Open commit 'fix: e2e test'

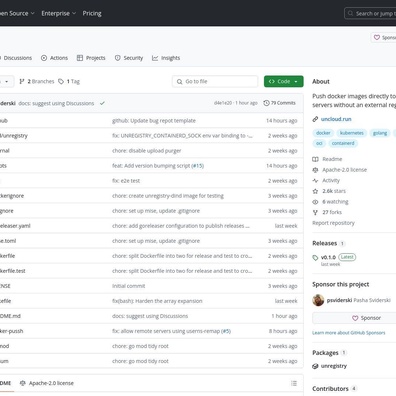tap(126, 181)
